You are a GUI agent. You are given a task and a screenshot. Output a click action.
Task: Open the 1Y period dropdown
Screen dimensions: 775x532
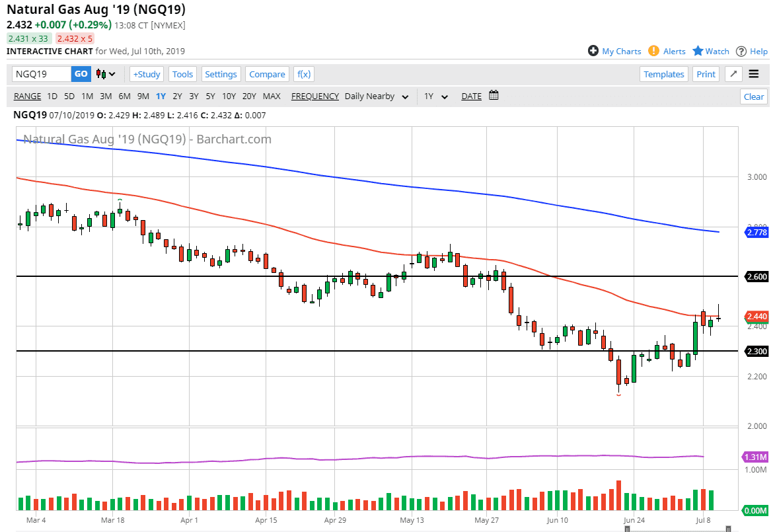[436, 96]
